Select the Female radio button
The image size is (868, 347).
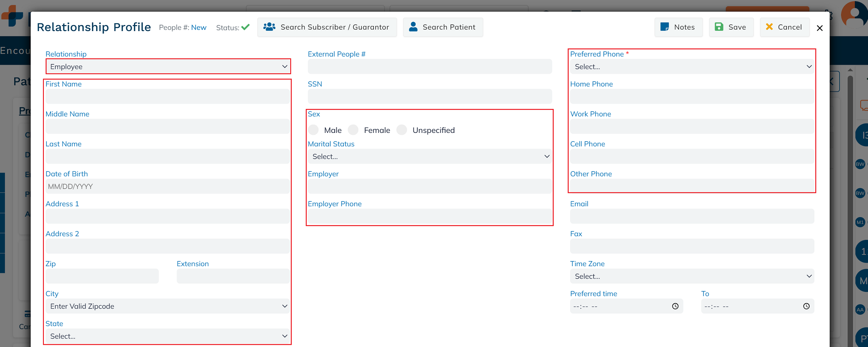[353, 130]
